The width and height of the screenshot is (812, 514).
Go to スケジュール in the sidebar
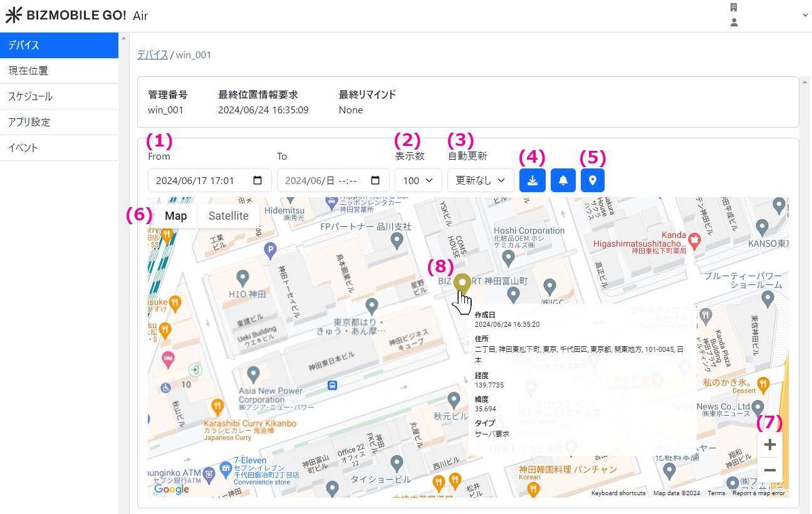tap(59, 96)
